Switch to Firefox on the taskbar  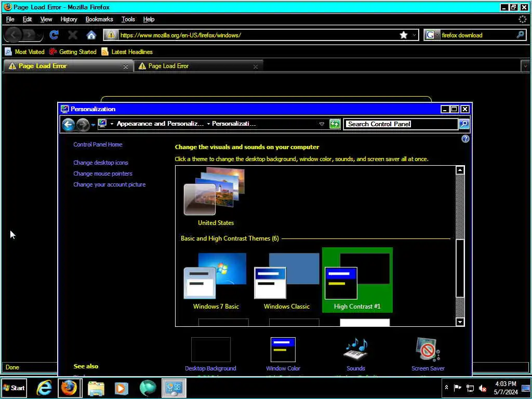pyautogui.click(x=69, y=388)
